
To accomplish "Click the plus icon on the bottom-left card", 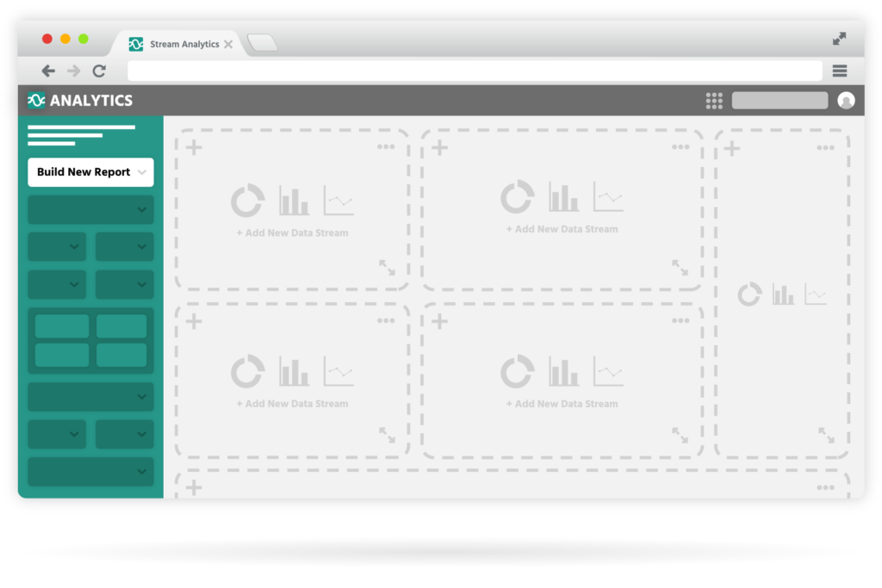I will [194, 321].
